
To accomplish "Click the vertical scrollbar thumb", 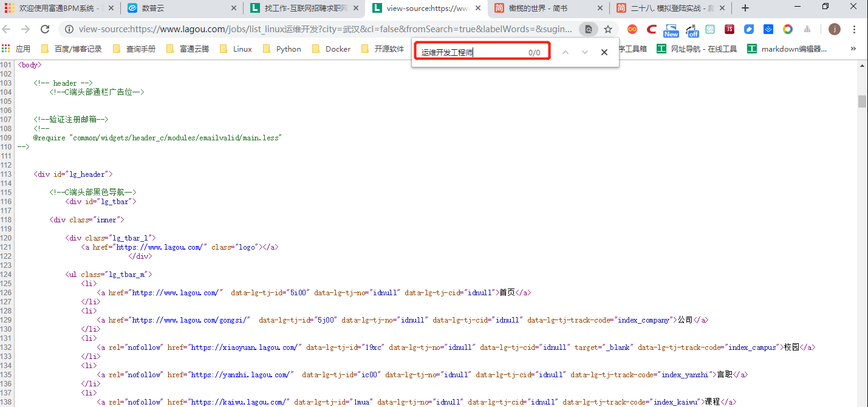I will [862, 101].
